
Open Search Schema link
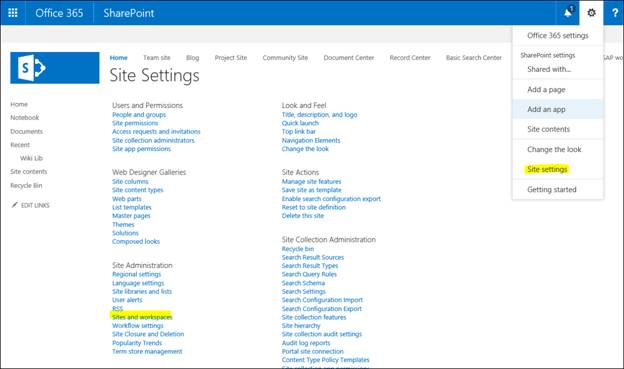[x=303, y=283]
